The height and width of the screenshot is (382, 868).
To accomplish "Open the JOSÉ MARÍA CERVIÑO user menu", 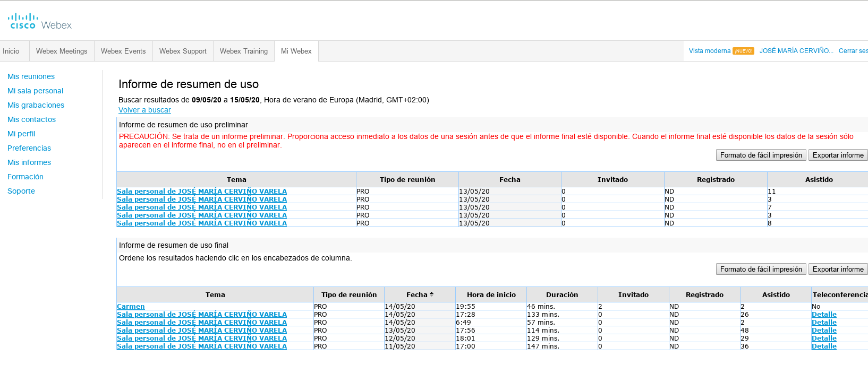I will pyautogui.click(x=796, y=51).
